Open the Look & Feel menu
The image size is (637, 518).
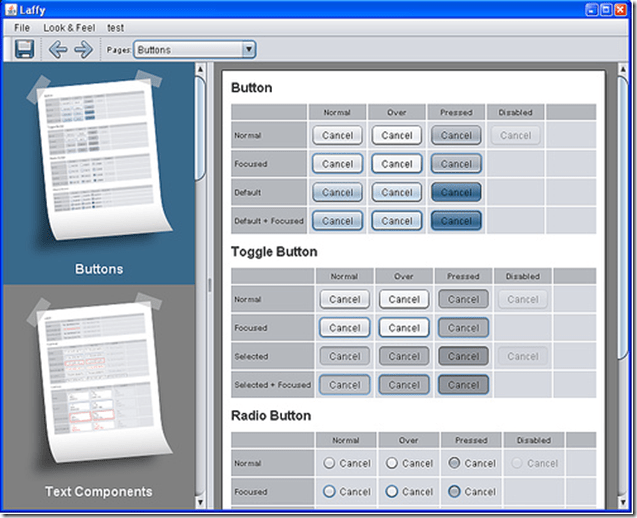pos(69,27)
